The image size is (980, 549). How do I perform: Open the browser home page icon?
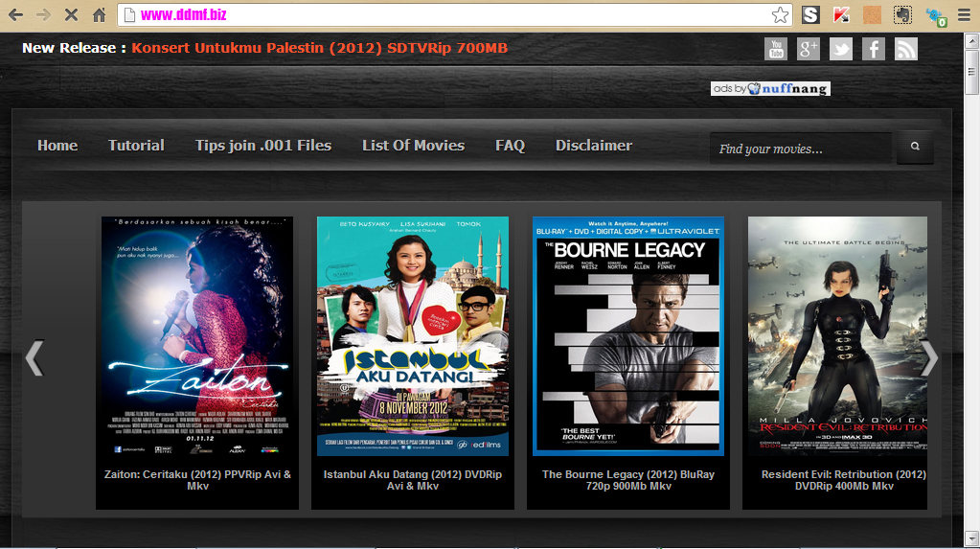point(99,15)
